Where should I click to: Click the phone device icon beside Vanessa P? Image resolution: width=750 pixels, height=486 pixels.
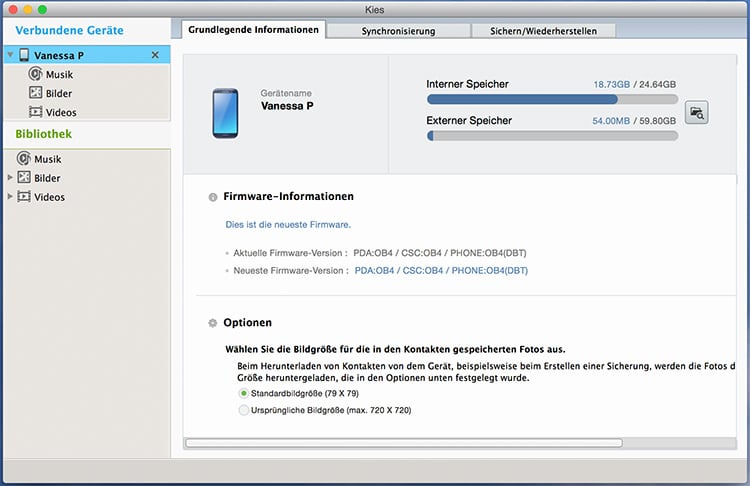(x=24, y=55)
